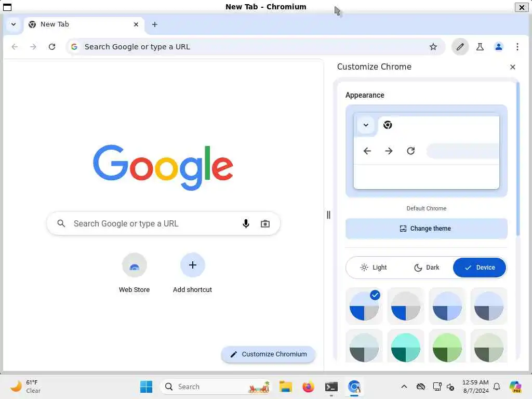Click the Google search box on page
The width and height of the screenshot is (532, 399).
[163, 223]
